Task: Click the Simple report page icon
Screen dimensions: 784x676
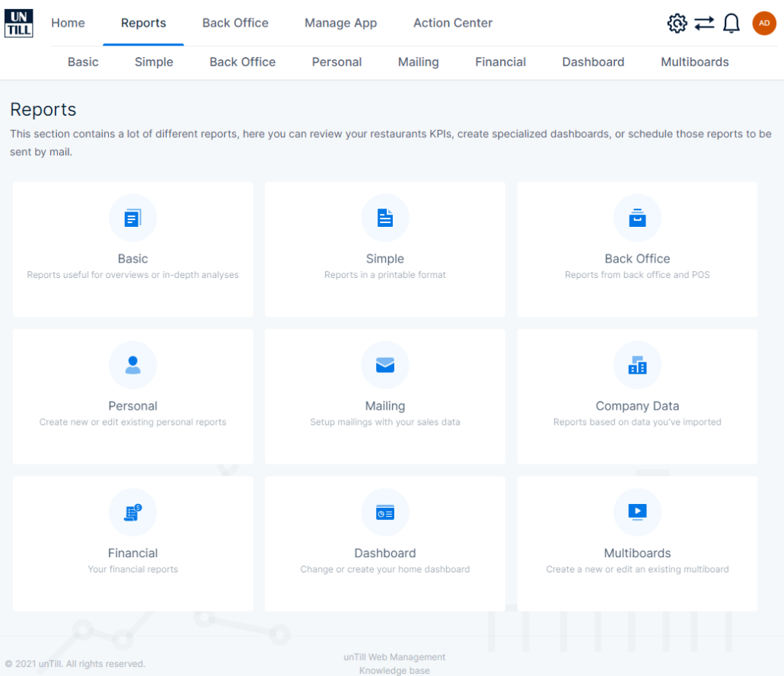Action: [x=385, y=218]
